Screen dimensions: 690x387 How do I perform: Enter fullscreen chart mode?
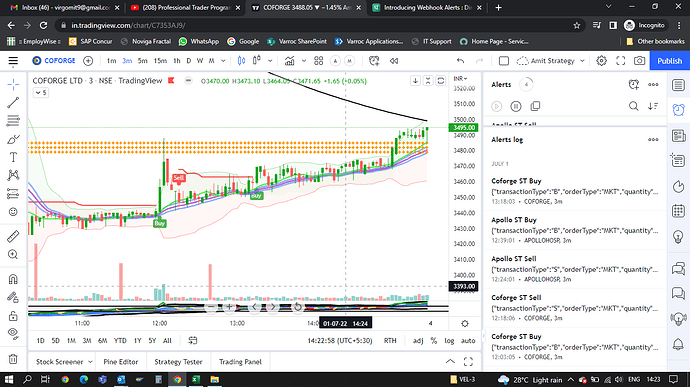click(x=620, y=61)
